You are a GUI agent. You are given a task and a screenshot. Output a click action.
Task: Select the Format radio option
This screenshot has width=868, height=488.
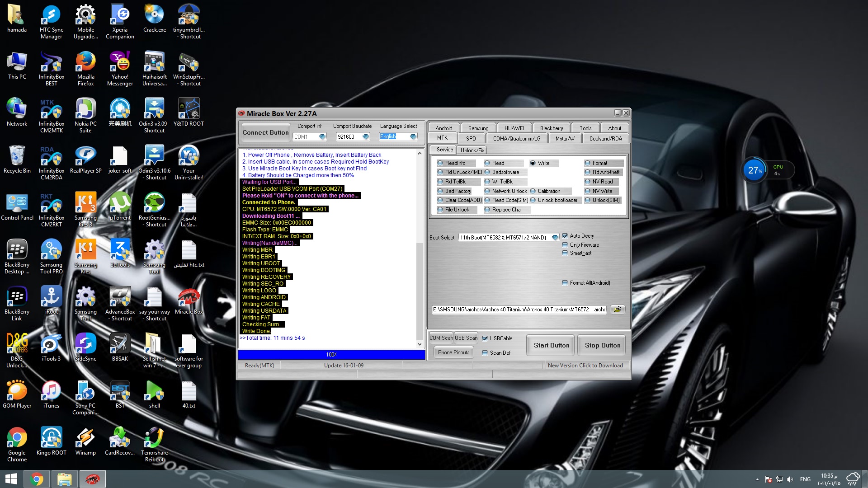click(x=587, y=163)
